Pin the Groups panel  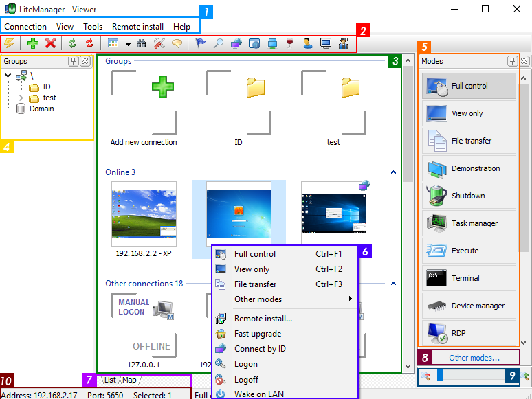tap(73, 61)
